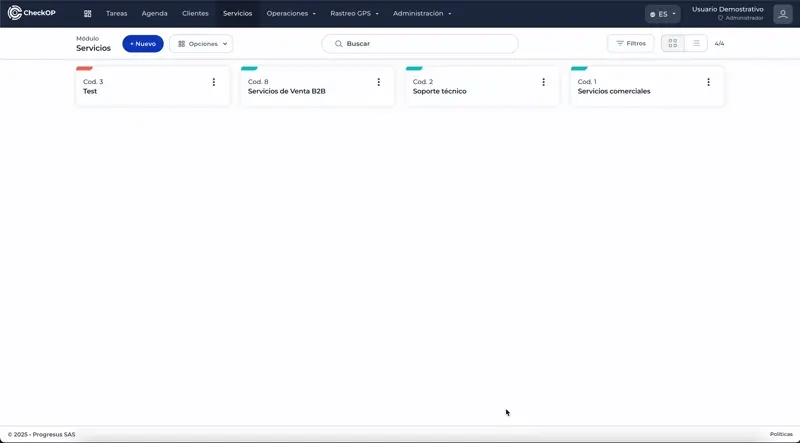
Task: Click the Usuario Demostrativo name
Action: coord(728,10)
